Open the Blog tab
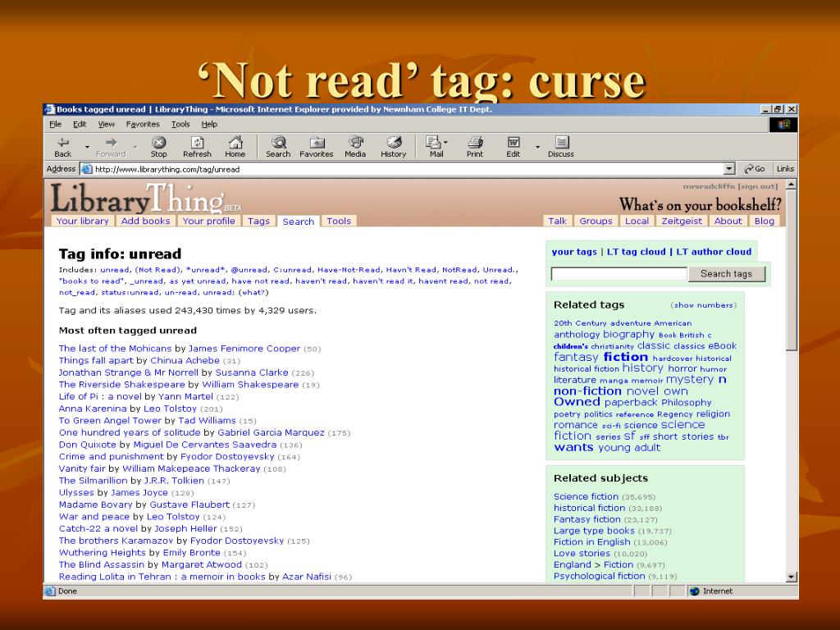 tap(765, 221)
